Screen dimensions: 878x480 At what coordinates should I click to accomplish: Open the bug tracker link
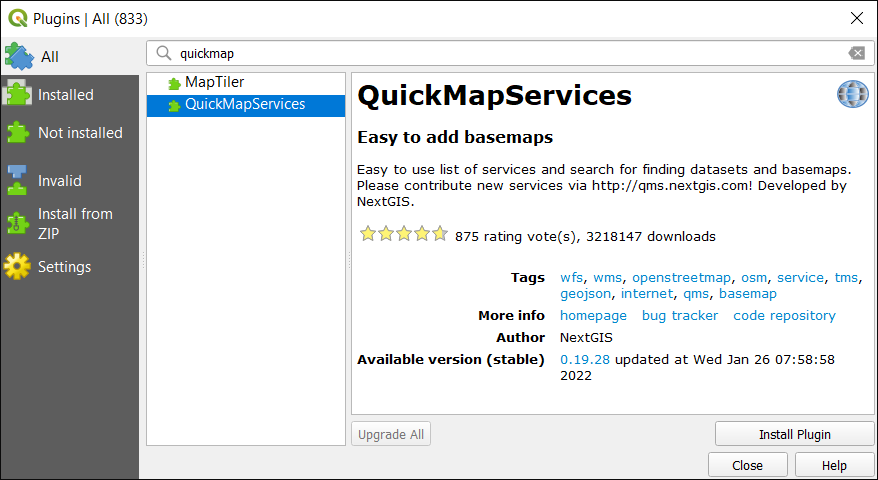click(679, 316)
